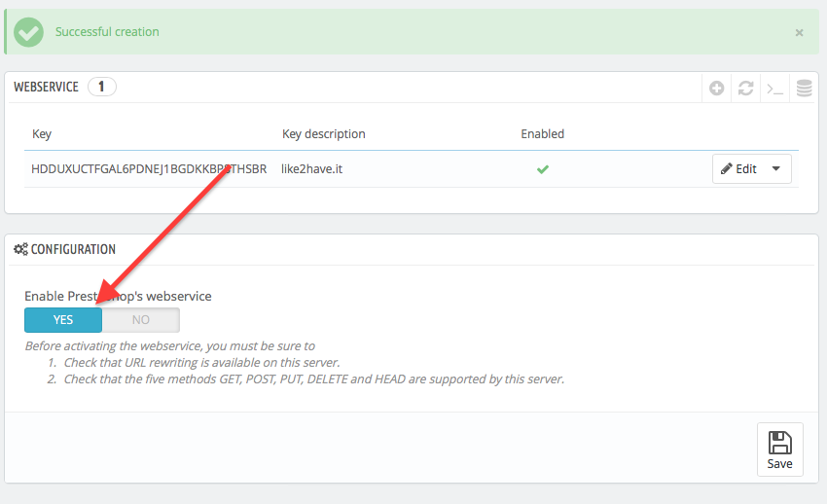Click the green success checkmark circle icon
Screen dimensions: 827x504
pyautogui.click(x=29, y=32)
